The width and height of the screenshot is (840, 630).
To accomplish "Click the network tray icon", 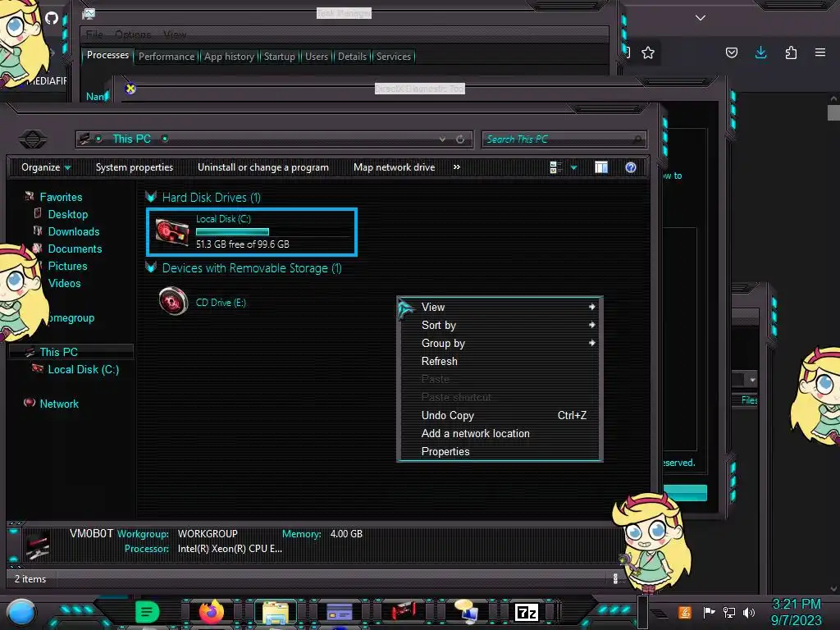I will (729, 612).
